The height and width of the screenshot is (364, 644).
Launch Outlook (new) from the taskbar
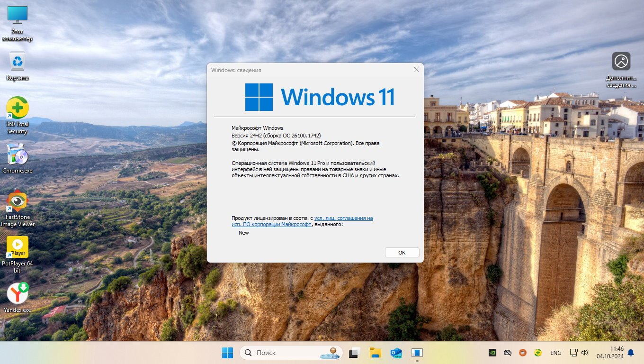[396, 353]
